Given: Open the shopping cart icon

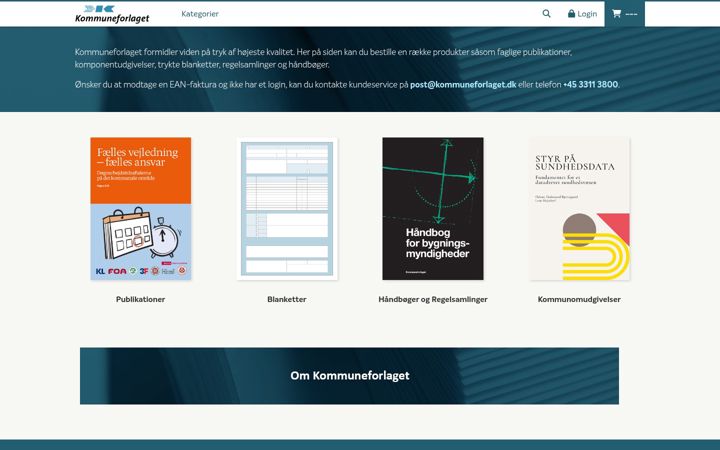Looking at the screenshot, I should tap(616, 14).
